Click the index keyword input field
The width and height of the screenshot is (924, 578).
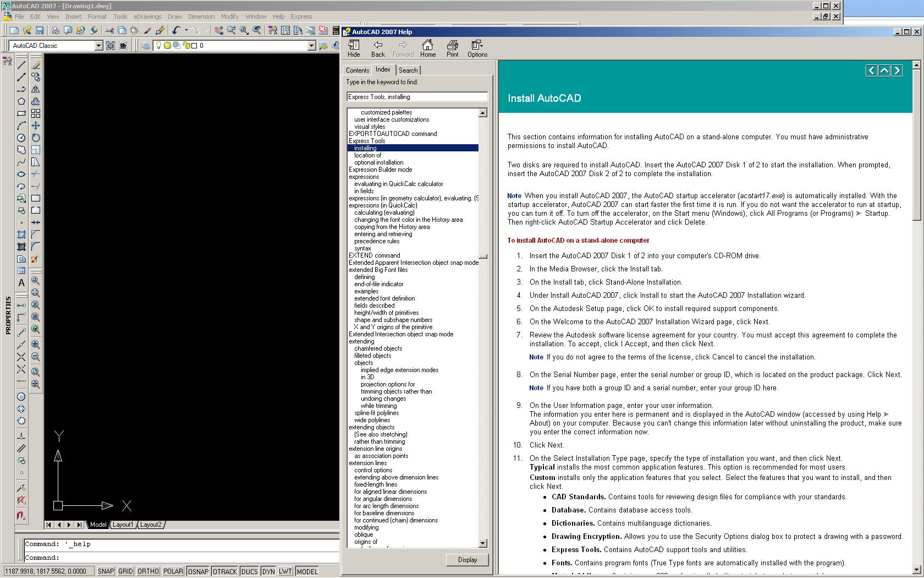point(417,97)
